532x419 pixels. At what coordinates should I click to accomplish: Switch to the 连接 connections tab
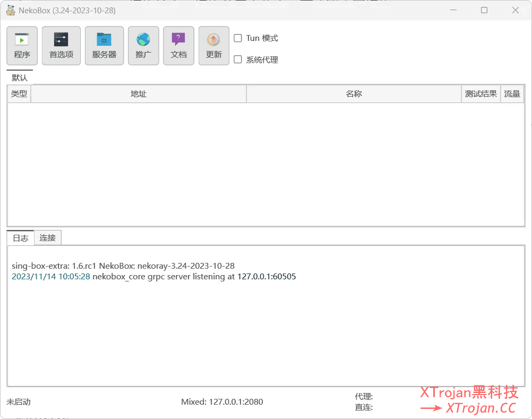coord(47,238)
